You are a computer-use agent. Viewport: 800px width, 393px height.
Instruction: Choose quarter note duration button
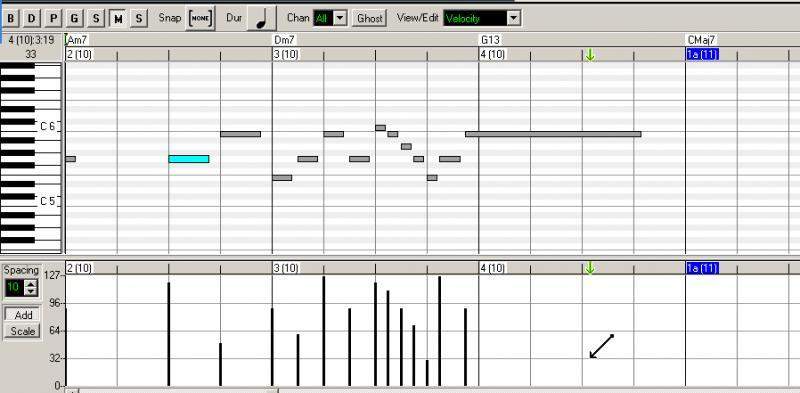tap(262, 18)
